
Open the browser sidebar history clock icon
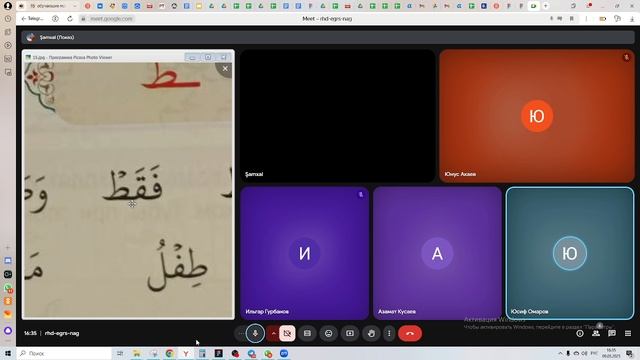click(8, 19)
